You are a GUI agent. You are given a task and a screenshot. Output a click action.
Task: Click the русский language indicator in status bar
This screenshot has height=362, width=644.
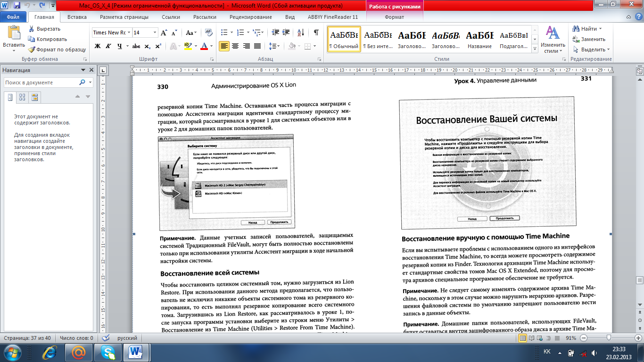(127, 338)
